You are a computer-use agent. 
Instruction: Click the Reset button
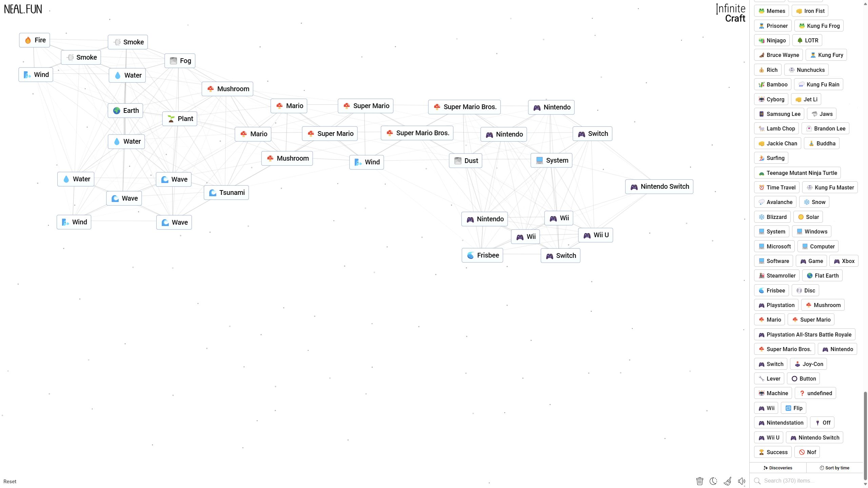[x=10, y=482]
